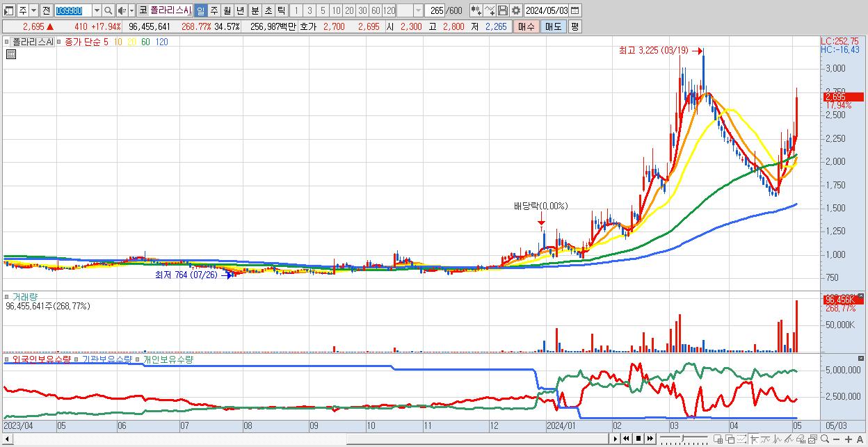Click the date field 2024/05/03
Viewport: 868px width, 447px height.
pos(546,10)
